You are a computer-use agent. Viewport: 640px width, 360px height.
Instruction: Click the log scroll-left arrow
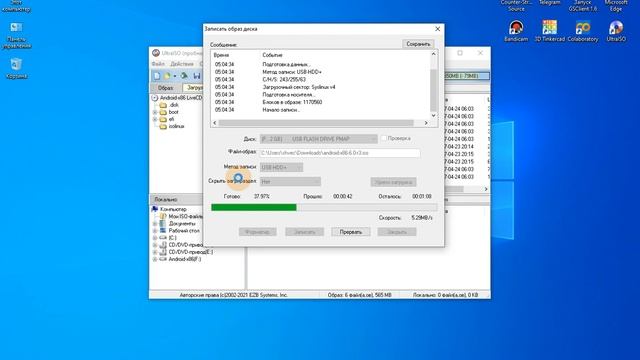(215, 123)
